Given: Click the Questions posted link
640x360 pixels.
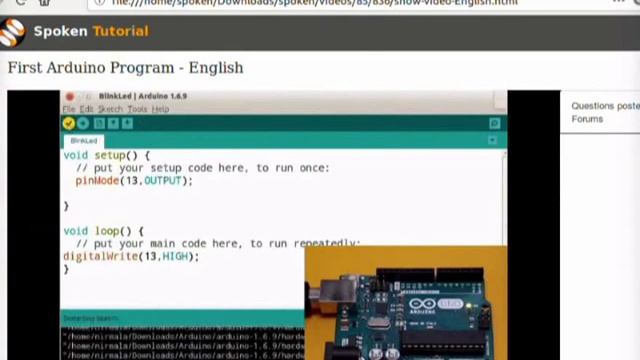Looking at the screenshot, I should point(606,106).
